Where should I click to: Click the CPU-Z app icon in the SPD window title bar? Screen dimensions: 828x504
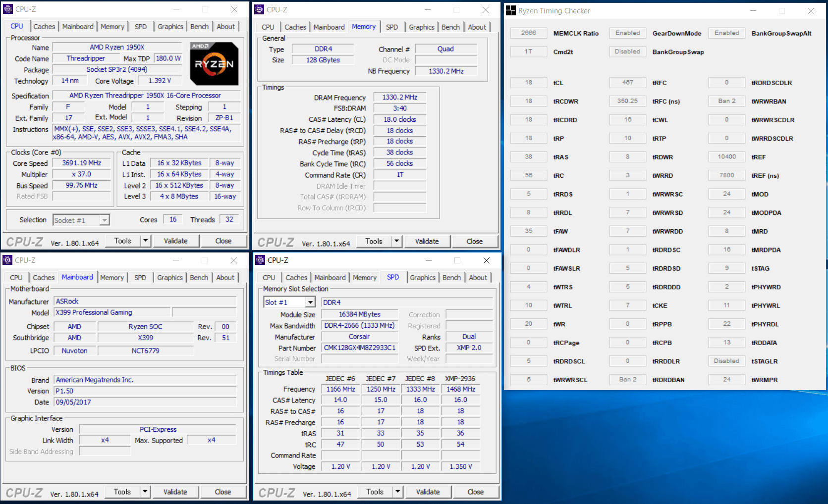tap(260, 260)
